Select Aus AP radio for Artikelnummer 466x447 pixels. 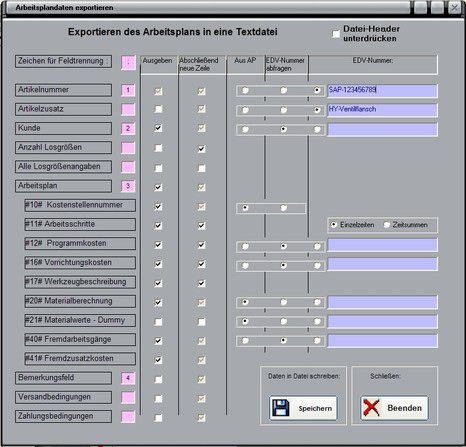[x=245, y=90]
